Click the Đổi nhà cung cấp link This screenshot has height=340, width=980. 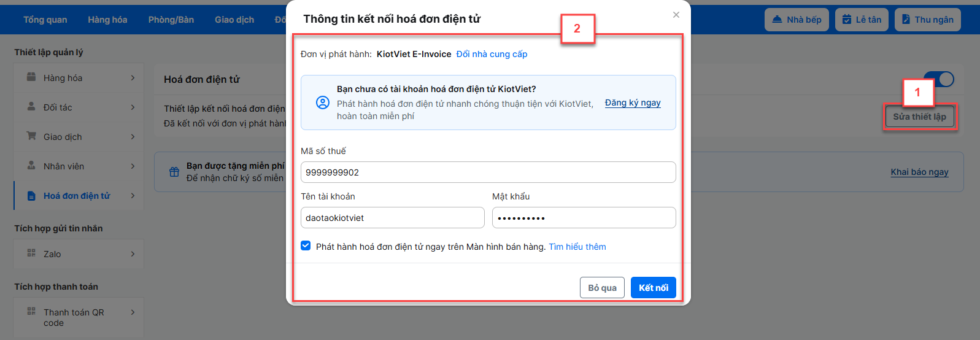coord(492,54)
